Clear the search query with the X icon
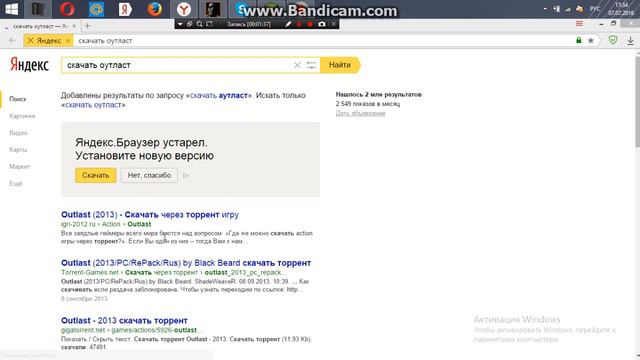 click(x=297, y=65)
